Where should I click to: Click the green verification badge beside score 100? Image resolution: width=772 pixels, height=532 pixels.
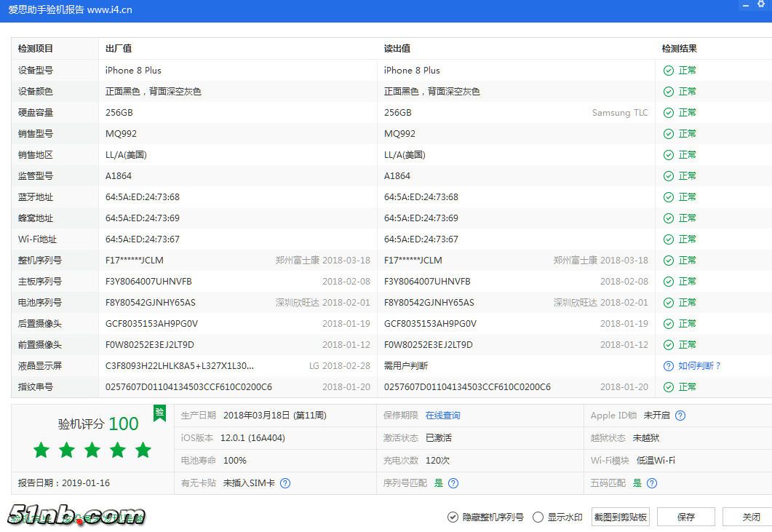tap(162, 415)
